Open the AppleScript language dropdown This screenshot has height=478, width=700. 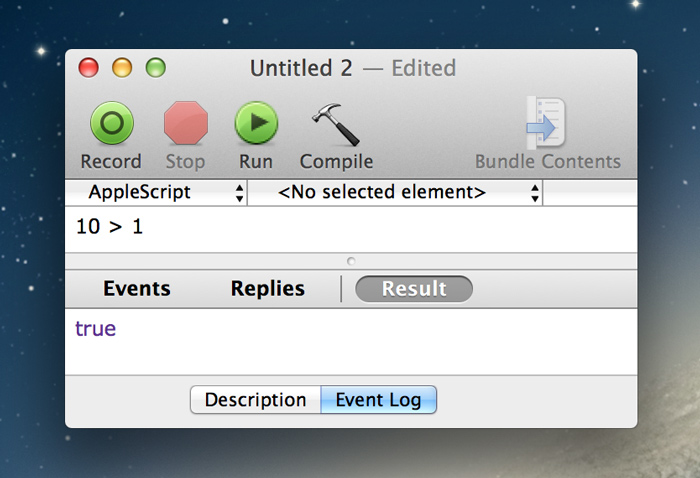156,193
